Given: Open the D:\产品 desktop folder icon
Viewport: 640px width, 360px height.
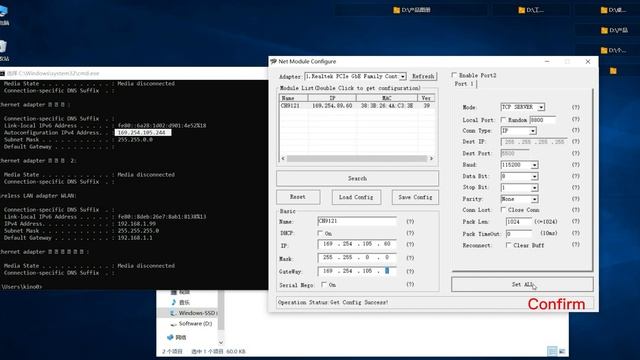Looking at the screenshot, I should click(x=614, y=30).
